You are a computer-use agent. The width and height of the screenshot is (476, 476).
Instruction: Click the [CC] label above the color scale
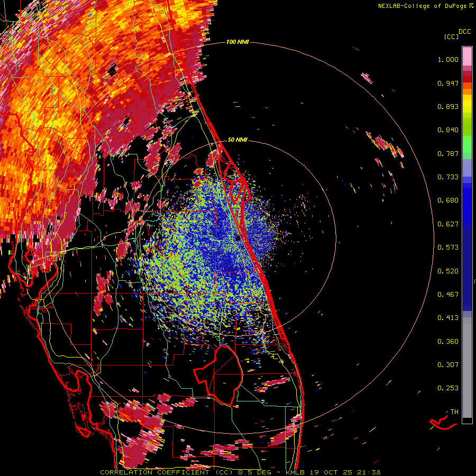coord(451,36)
